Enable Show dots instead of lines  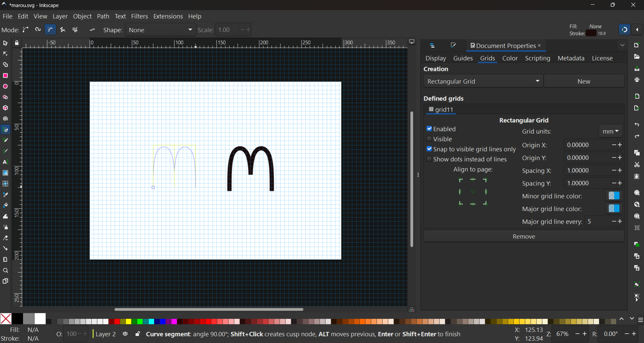[x=429, y=159]
